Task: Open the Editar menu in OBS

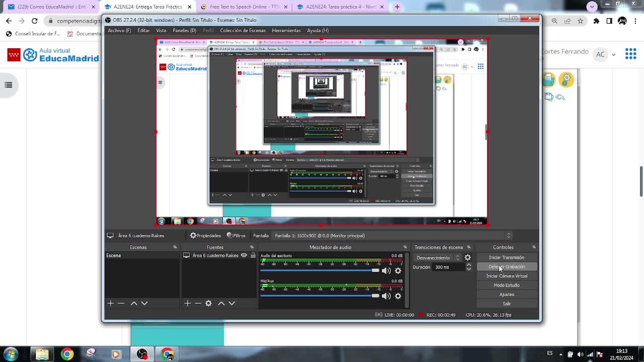Action: pos(143,30)
